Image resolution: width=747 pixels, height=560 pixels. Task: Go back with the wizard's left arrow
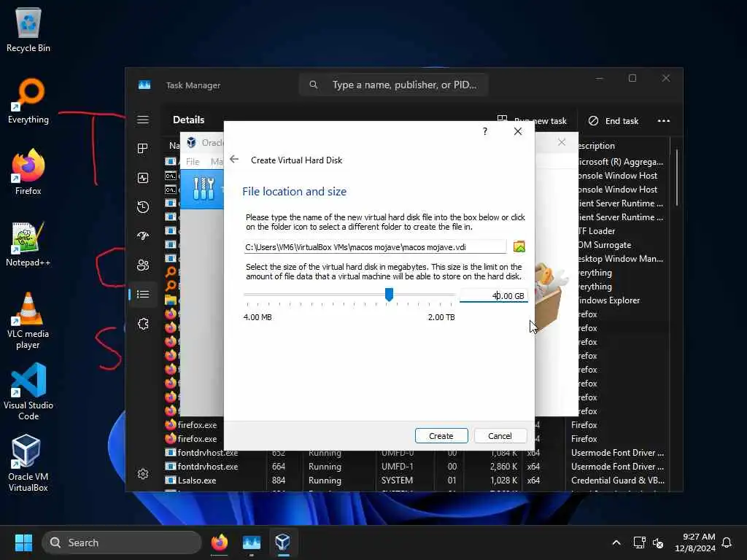[234, 160]
